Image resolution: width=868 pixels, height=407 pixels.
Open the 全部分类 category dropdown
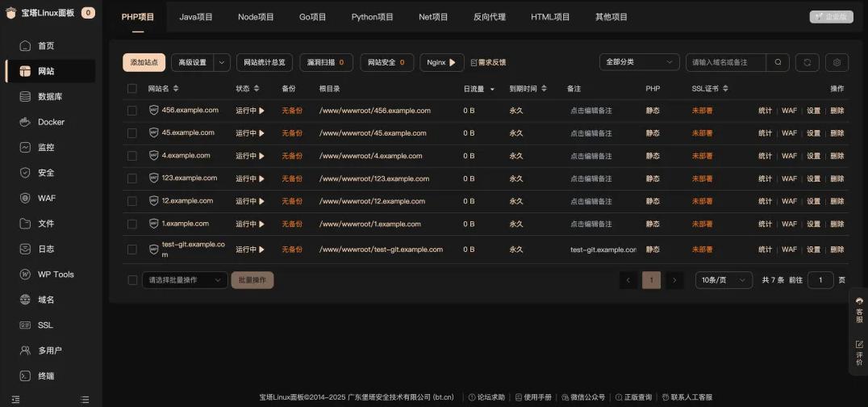coord(639,62)
